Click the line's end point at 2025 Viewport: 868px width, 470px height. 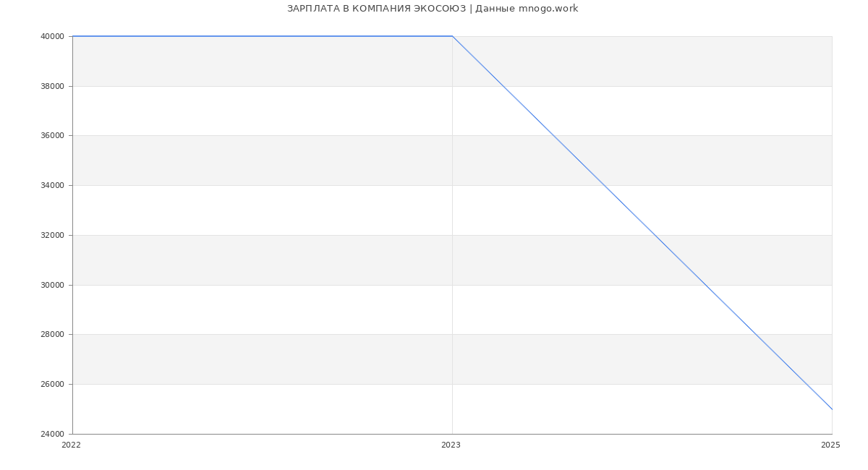point(832,409)
